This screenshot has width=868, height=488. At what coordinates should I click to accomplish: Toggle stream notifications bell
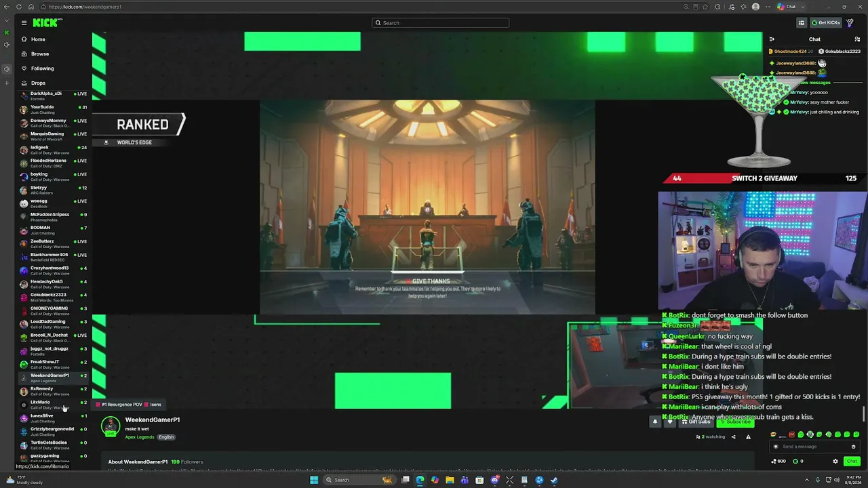[655, 422]
